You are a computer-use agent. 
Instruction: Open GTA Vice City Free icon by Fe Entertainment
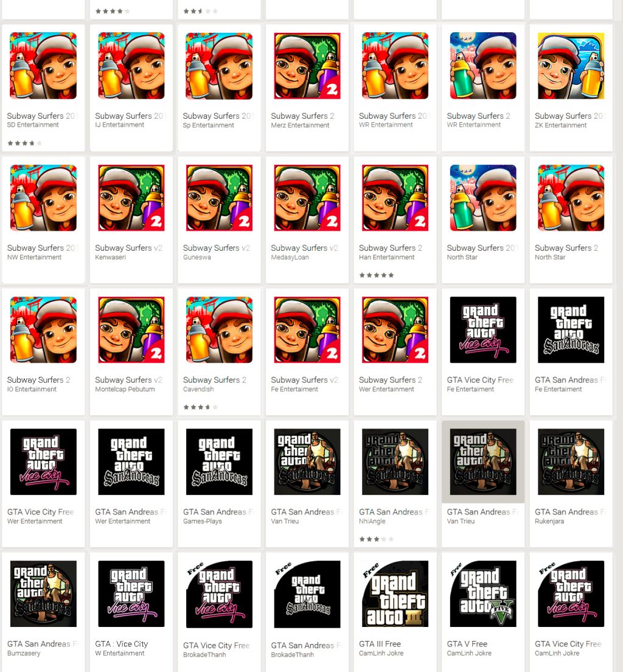483,329
